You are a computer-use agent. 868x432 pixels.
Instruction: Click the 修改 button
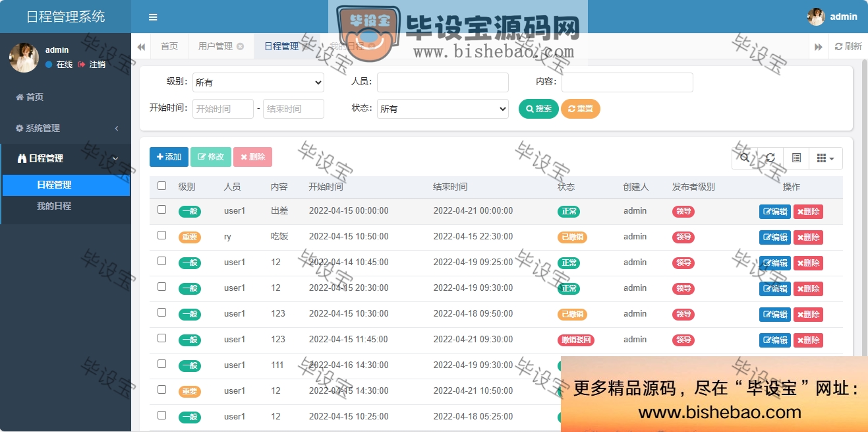[211, 157]
